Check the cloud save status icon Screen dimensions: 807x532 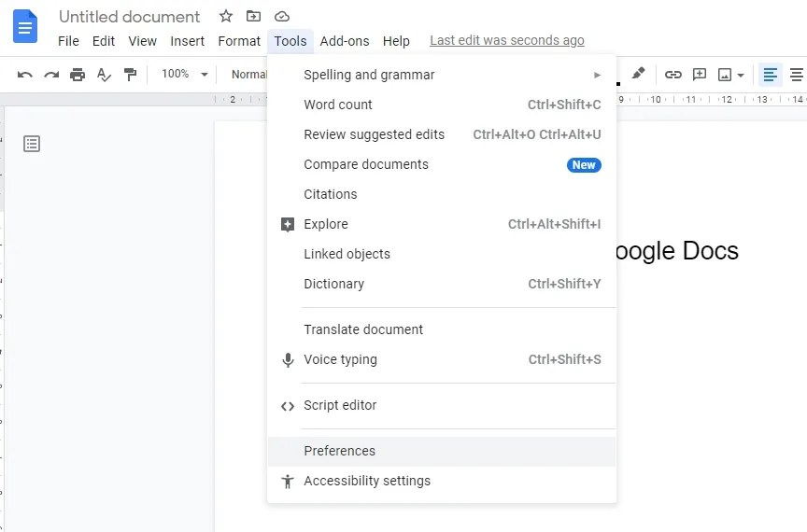click(x=281, y=17)
